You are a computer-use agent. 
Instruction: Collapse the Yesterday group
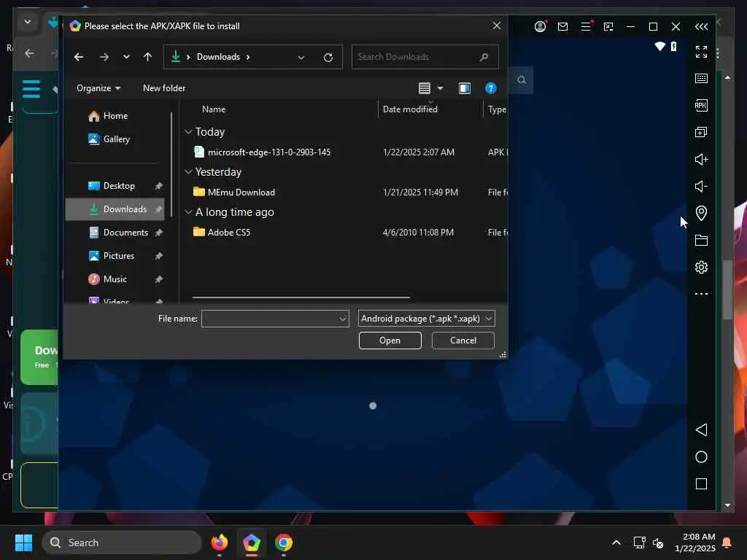tap(188, 171)
